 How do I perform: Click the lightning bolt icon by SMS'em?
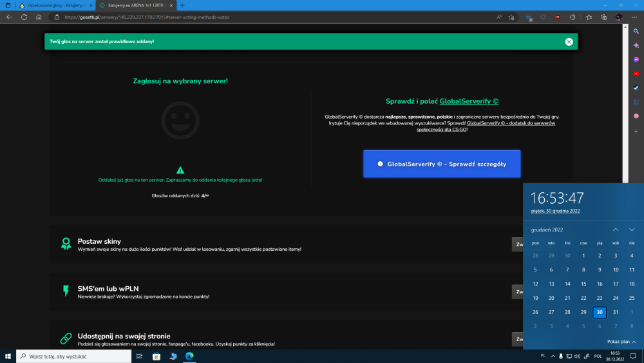(x=66, y=291)
